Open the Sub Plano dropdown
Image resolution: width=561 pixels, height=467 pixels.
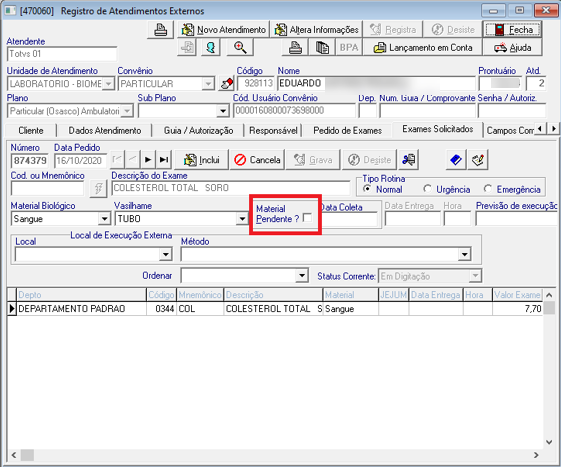223,111
